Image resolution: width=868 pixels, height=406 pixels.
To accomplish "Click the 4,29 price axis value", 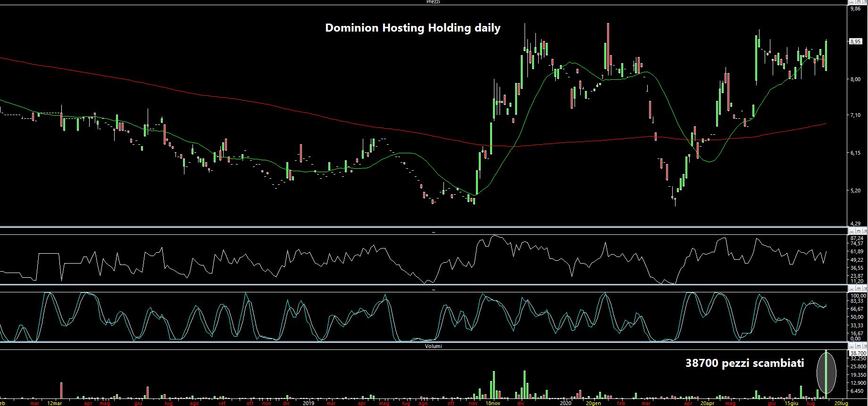I will pyautogui.click(x=855, y=223).
